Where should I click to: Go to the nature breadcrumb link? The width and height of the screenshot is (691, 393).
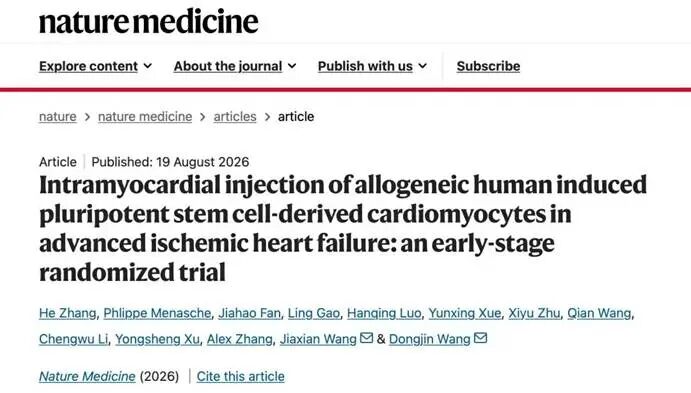point(58,117)
